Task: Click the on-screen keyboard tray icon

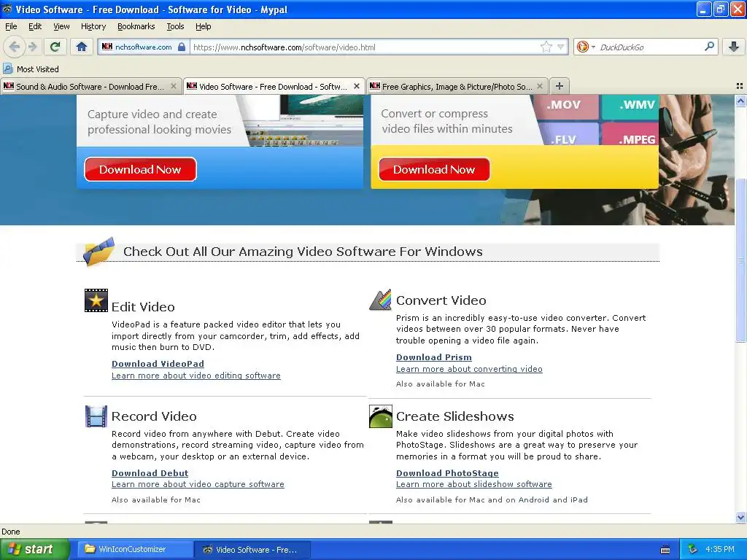Action: tap(665, 550)
